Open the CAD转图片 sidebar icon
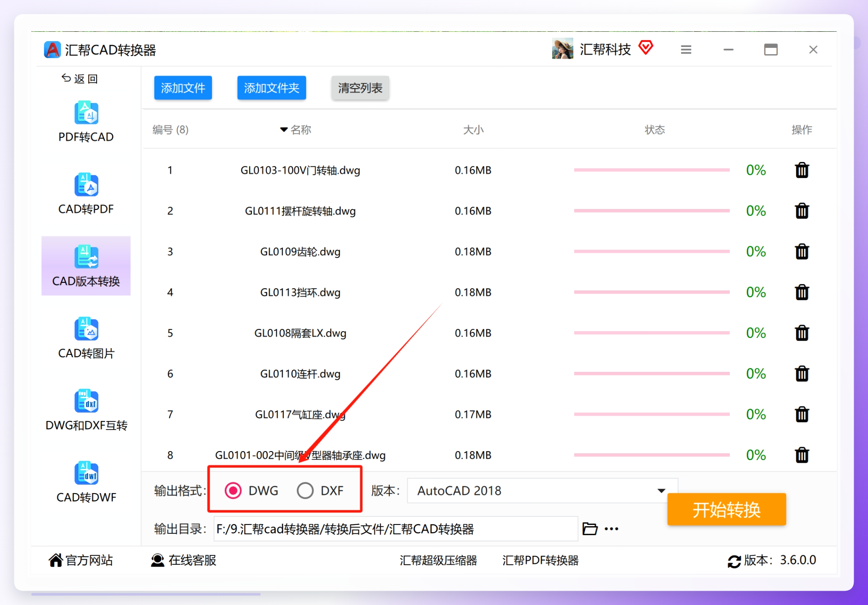 (x=86, y=329)
